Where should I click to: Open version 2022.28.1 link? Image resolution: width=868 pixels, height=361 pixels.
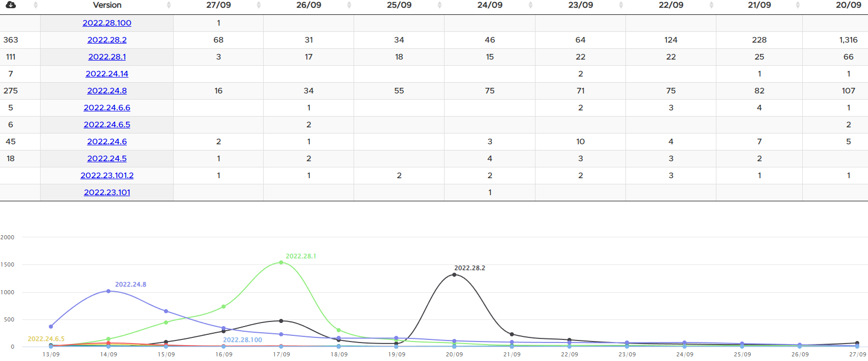pos(107,57)
